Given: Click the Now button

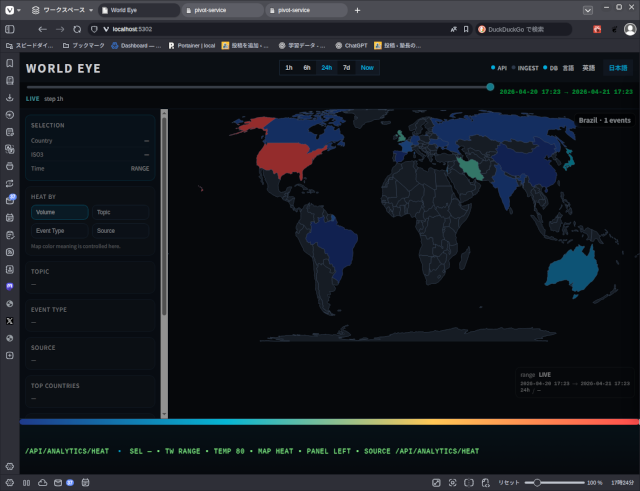Looking at the screenshot, I should [367, 68].
